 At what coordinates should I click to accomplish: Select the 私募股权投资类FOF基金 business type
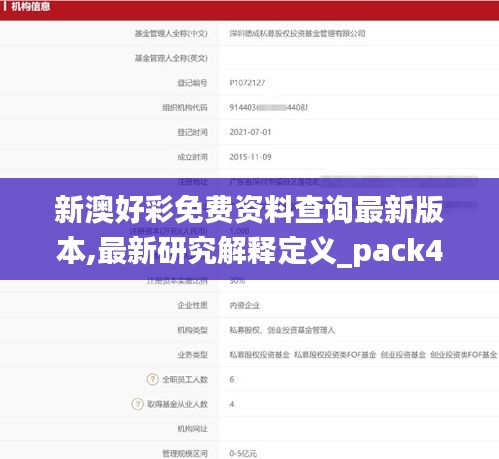(335, 355)
